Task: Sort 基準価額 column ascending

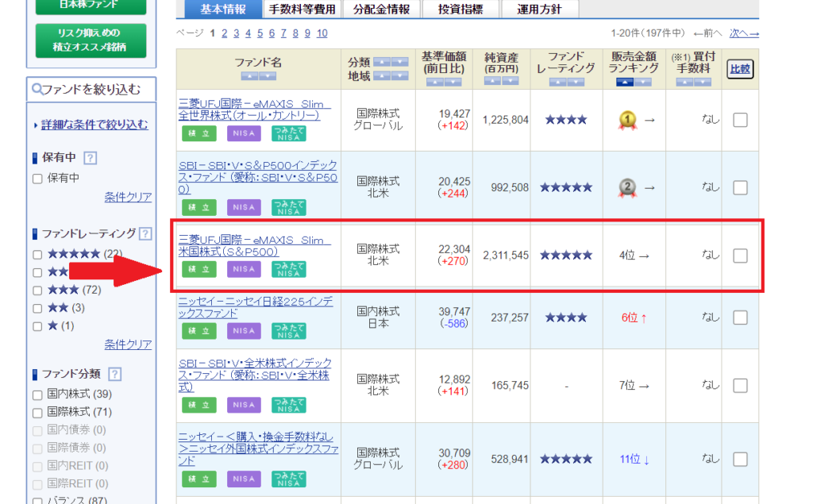Action: pyautogui.click(x=434, y=82)
